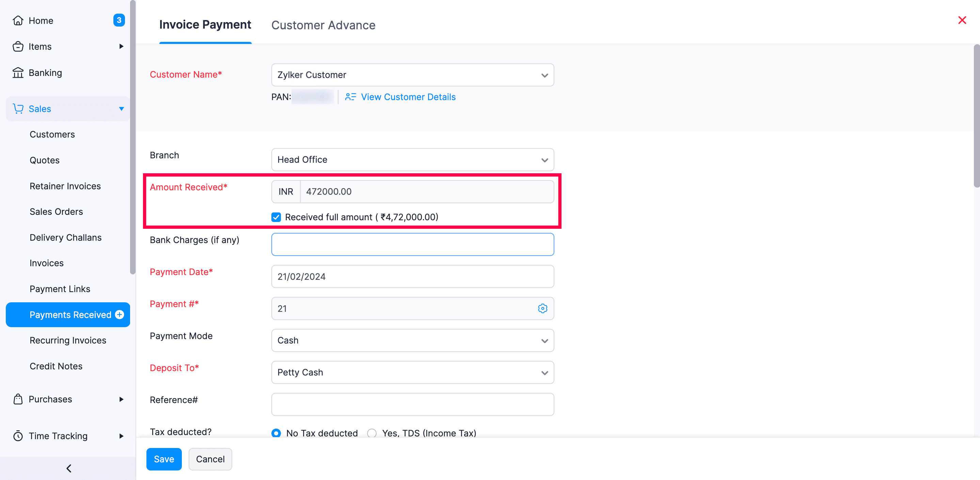Collapse the left sidebar
This screenshot has width=980, height=480.
point(69,468)
